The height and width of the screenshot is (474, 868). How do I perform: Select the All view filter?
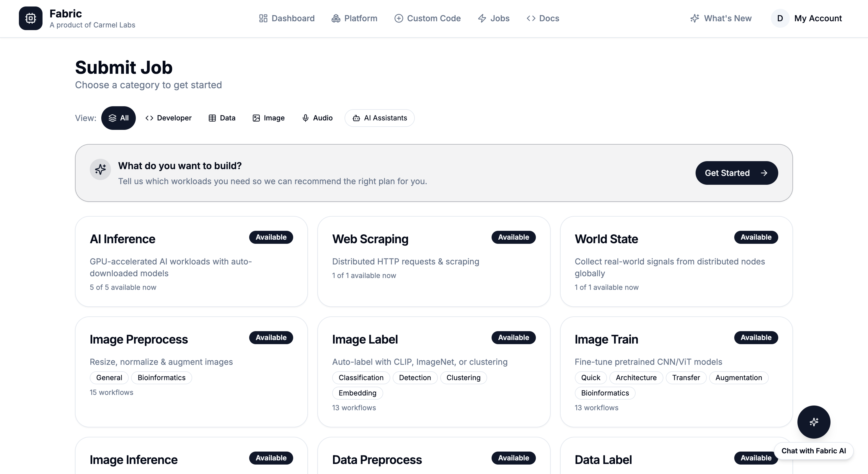119,118
